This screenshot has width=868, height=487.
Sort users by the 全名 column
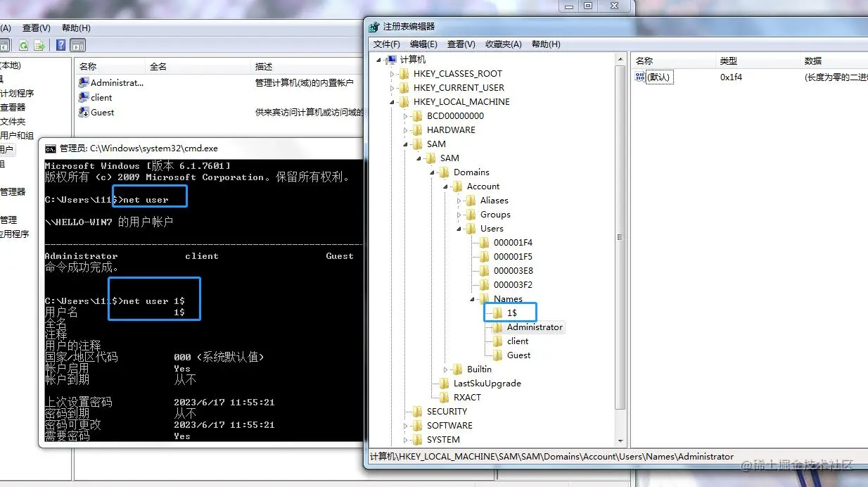pos(198,66)
